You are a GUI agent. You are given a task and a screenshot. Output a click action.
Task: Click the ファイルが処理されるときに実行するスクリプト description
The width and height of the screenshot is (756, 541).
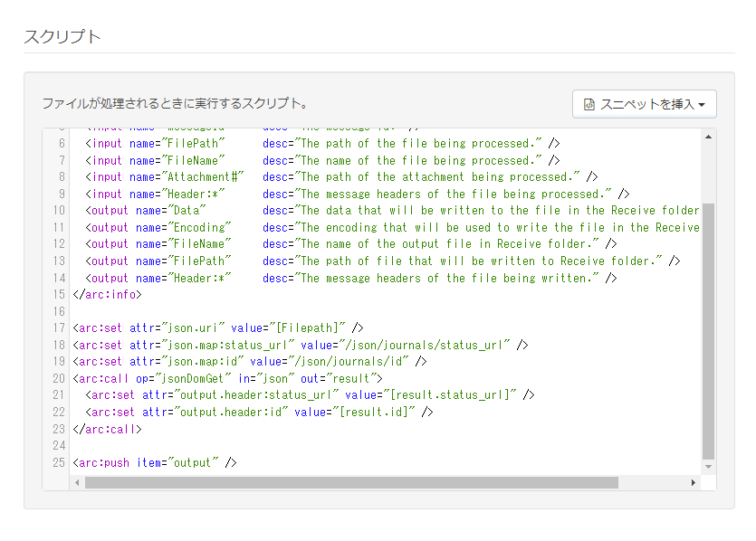pyautogui.click(x=175, y=103)
